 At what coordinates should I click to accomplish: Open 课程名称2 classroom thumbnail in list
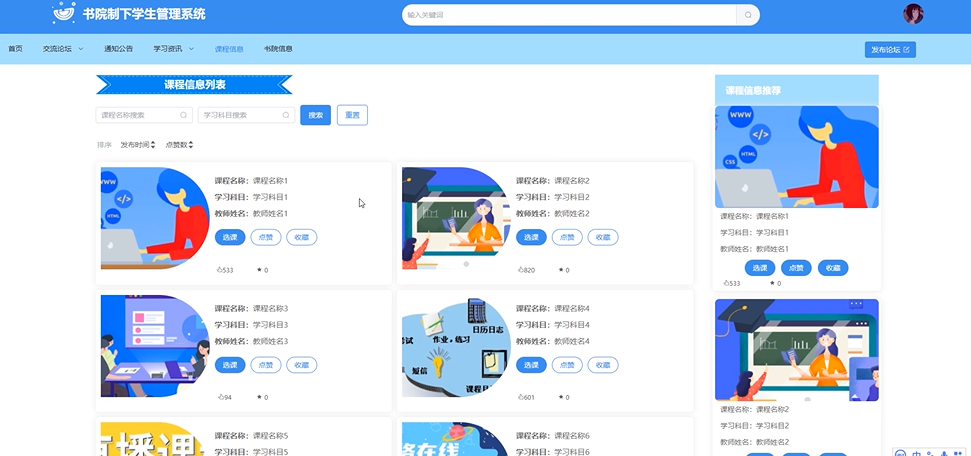[x=456, y=218]
